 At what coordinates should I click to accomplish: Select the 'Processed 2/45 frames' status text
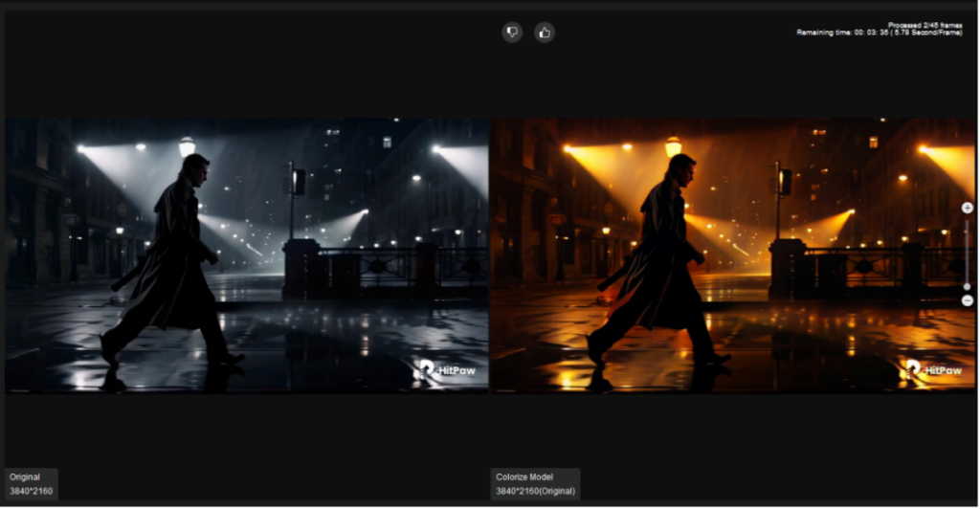[925, 25]
